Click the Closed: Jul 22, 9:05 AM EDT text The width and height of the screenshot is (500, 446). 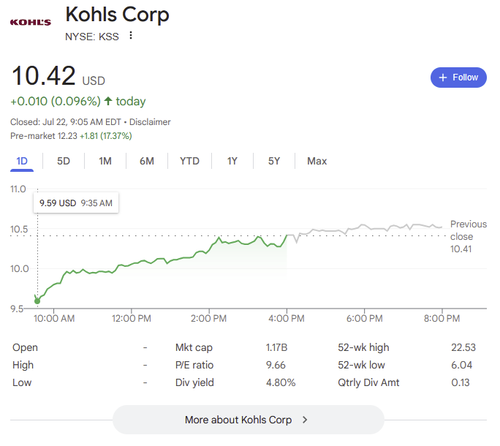coord(66,122)
